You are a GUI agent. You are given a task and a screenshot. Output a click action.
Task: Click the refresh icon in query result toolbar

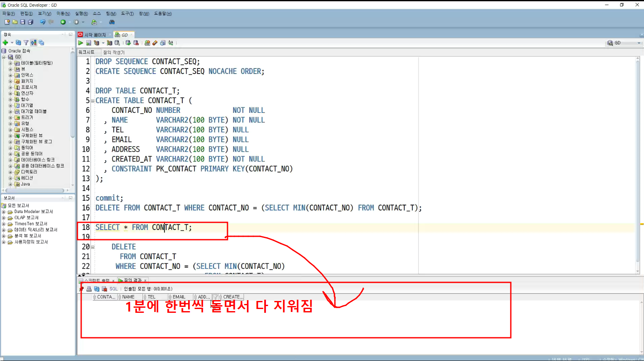[97, 289]
